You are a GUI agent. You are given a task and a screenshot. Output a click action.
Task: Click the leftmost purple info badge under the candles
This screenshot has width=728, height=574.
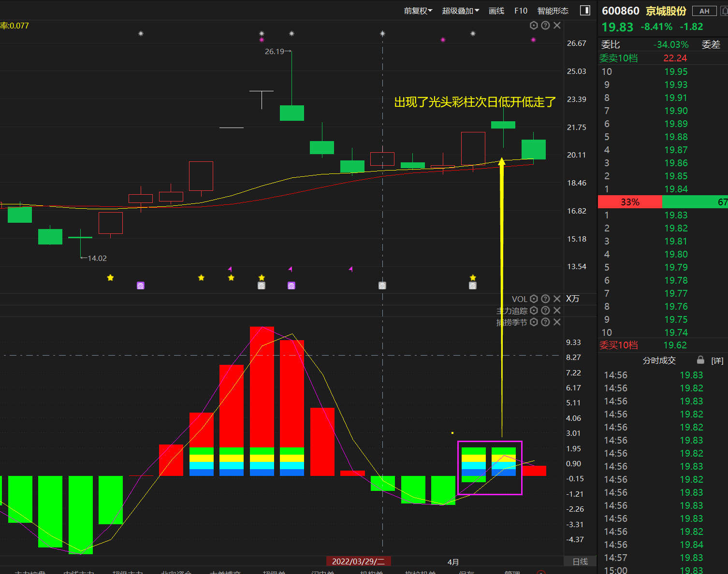tap(140, 286)
